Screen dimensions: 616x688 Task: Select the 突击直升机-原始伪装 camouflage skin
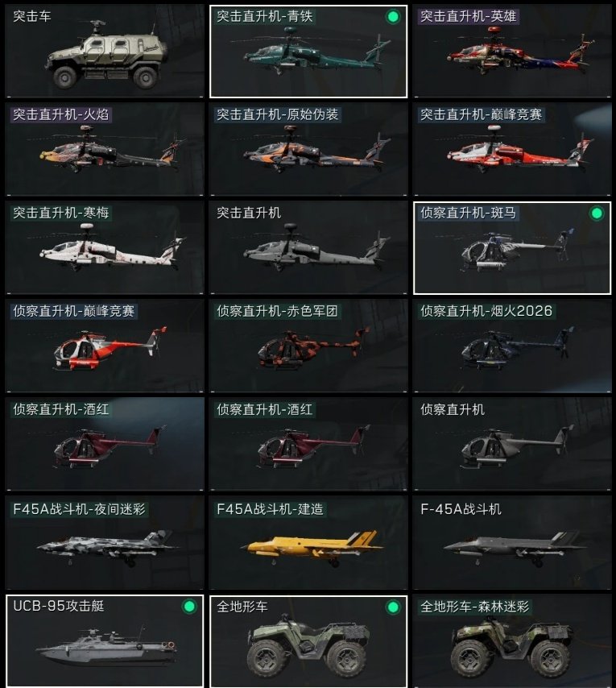pyautogui.click(x=308, y=149)
